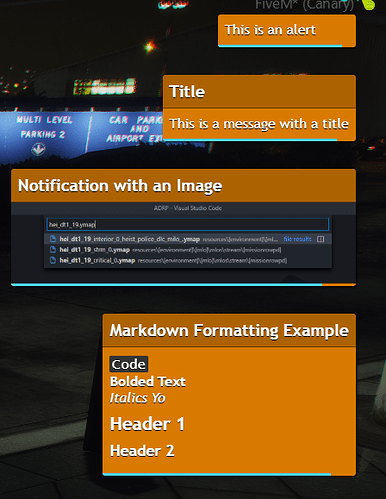Click the inline 'Code' block
This screenshot has height=499, width=386.
click(x=129, y=364)
